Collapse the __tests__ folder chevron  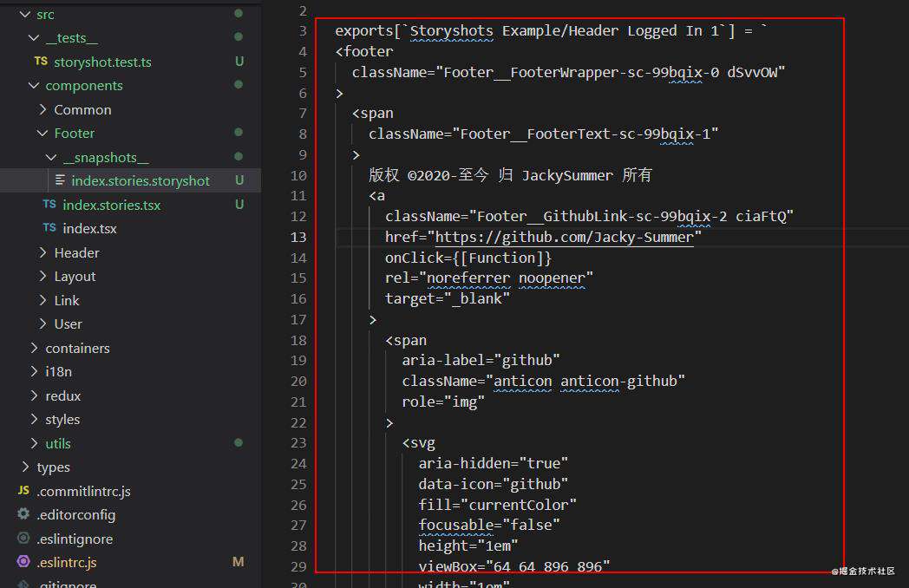click(x=34, y=37)
